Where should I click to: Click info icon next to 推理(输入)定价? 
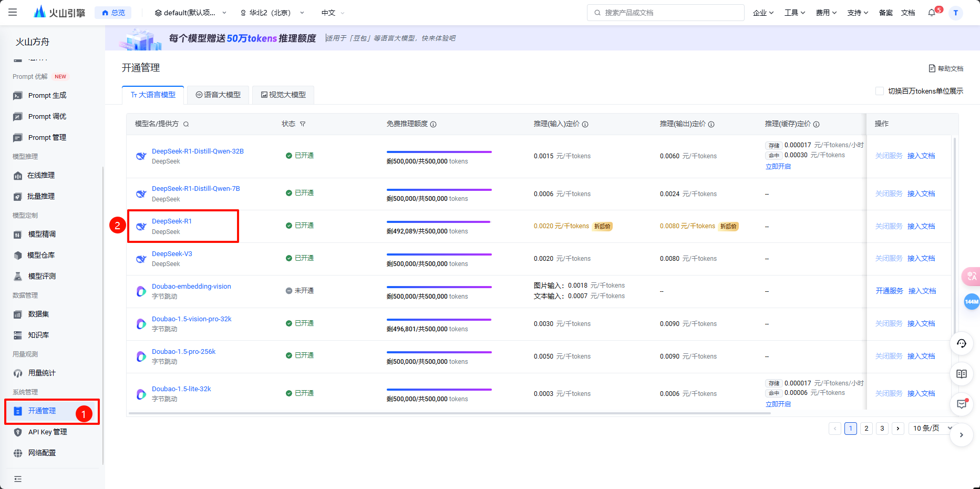pos(585,124)
